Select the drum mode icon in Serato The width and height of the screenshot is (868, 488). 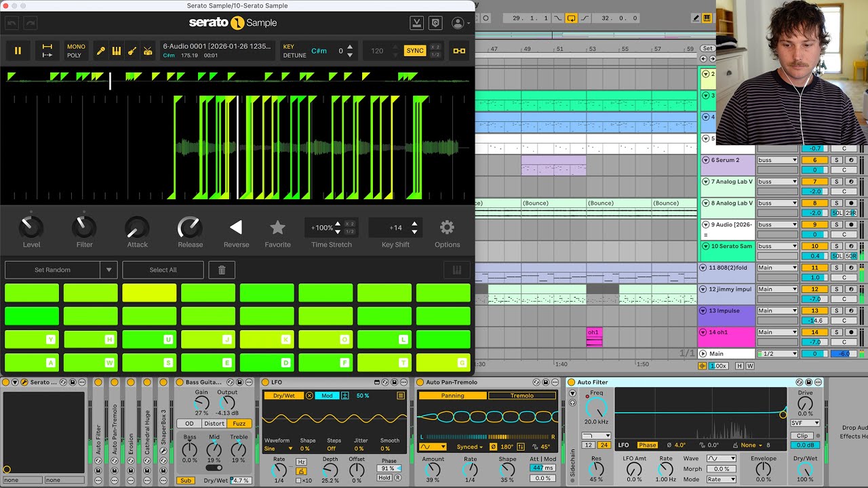click(x=148, y=51)
